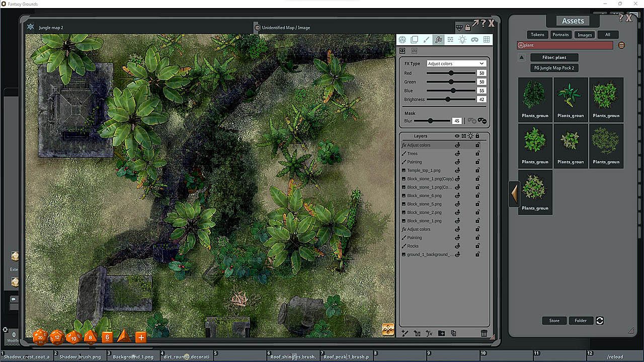
Task: Adjust the Brightness slider handle
Action: click(x=448, y=100)
